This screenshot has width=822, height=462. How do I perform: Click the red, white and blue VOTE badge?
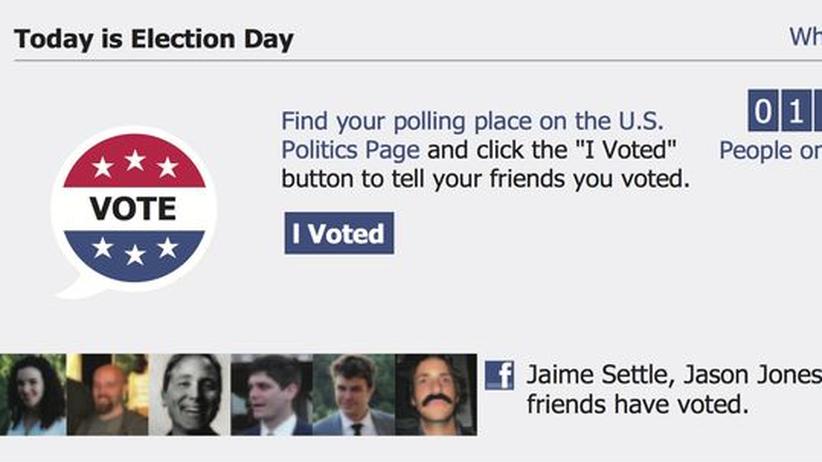click(x=134, y=211)
